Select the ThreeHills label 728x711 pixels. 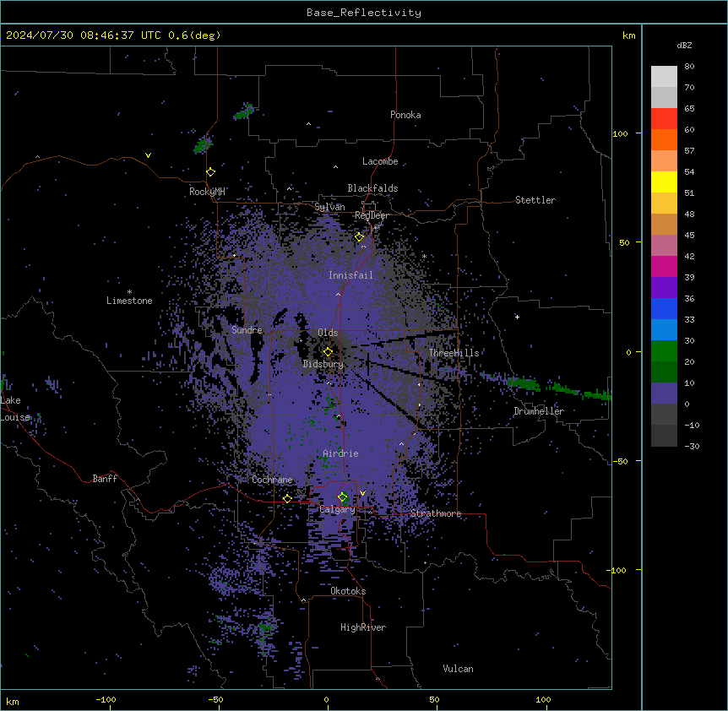[x=454, y=353]
